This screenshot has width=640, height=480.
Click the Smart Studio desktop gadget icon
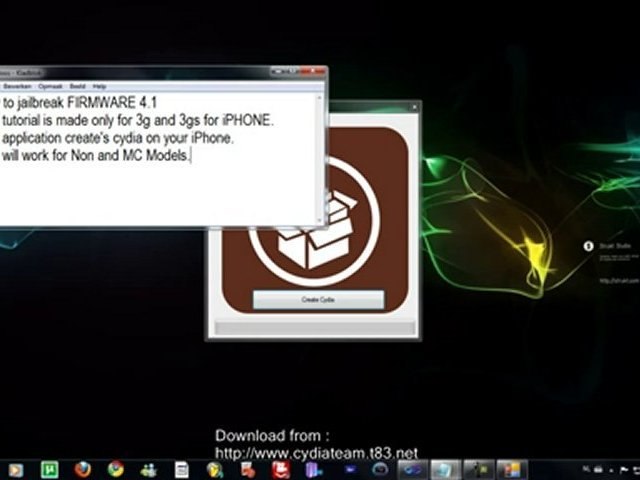(588, 246)
